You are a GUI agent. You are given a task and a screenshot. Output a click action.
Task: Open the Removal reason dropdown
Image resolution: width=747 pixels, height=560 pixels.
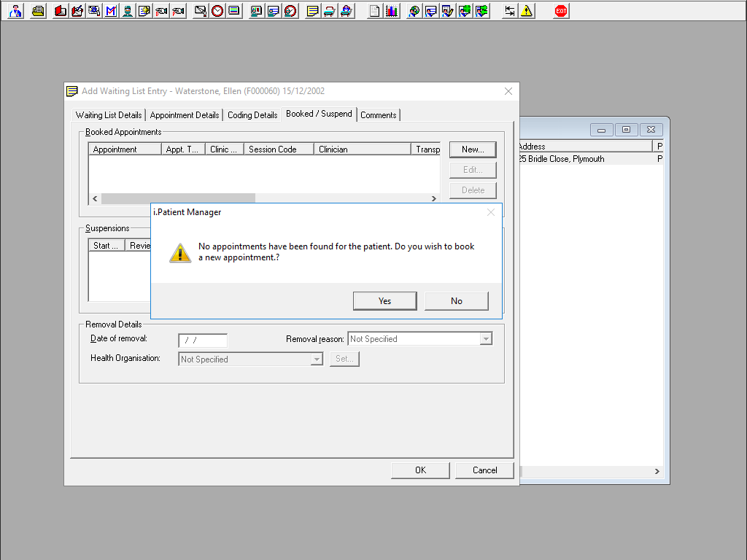486,339
